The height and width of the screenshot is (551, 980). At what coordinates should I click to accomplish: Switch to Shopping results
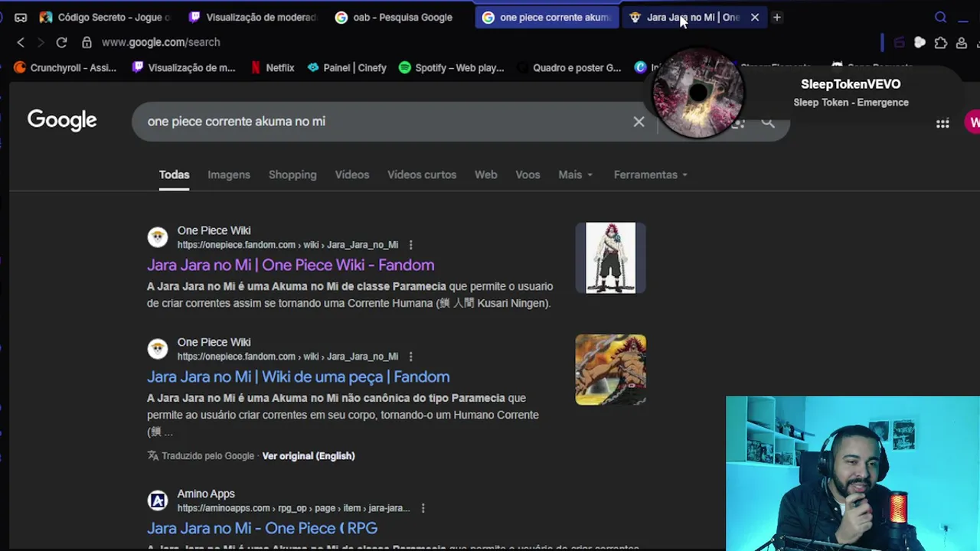point(292,174)
